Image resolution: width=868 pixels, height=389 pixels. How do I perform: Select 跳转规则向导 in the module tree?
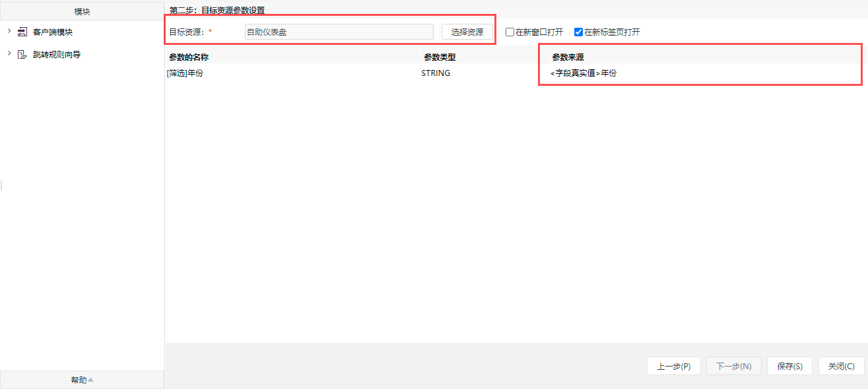click(57, 54)
